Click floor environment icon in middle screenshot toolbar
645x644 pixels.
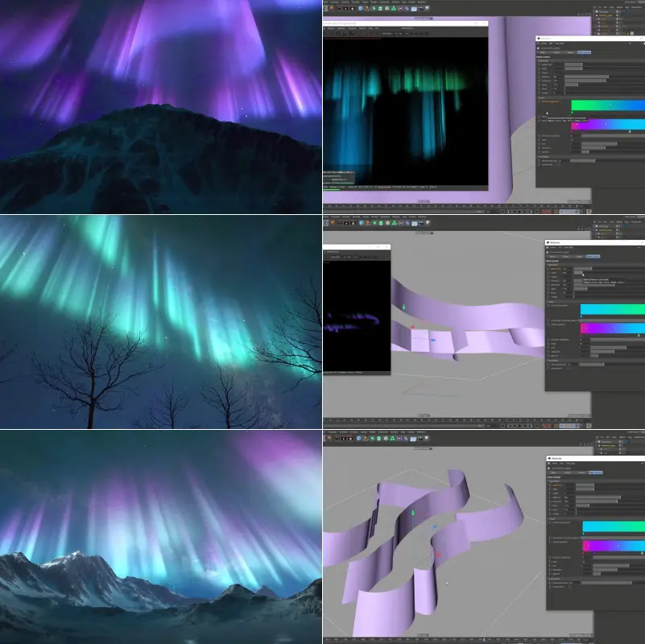(414, 223)
